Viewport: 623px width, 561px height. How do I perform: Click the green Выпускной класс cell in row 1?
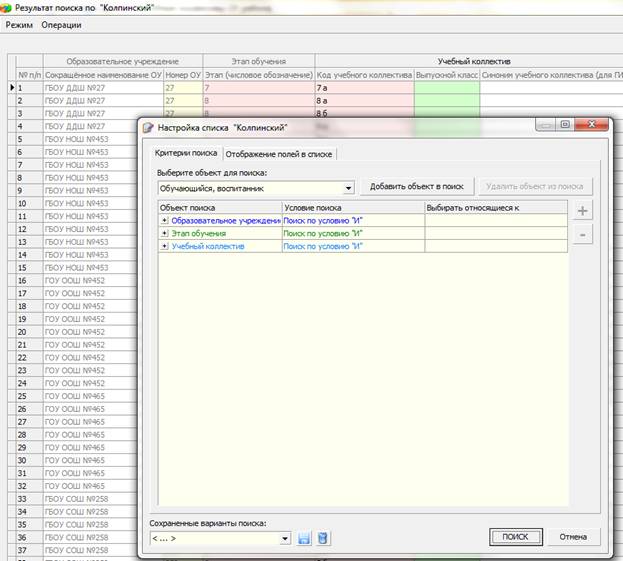pyautogui.click(x=447, y=88)
